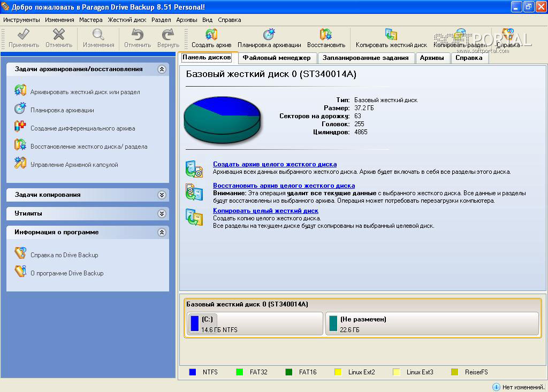This screenshot has width=548, height=392.
Task: Click the bright green FAT32 legend swatch
Action: (239, 372)
